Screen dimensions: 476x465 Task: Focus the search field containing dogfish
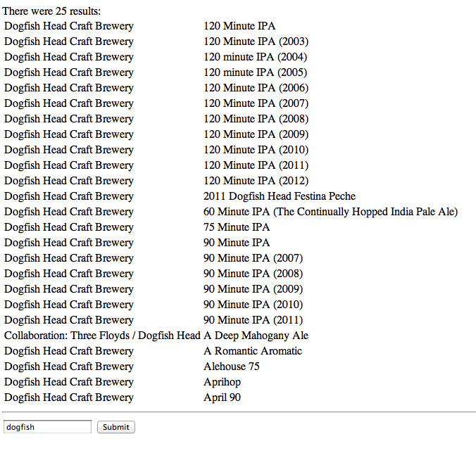pos(47,427)
